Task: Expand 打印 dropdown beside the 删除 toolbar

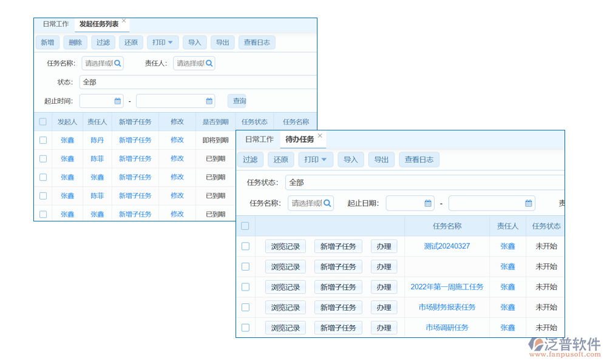Action: 163,42
